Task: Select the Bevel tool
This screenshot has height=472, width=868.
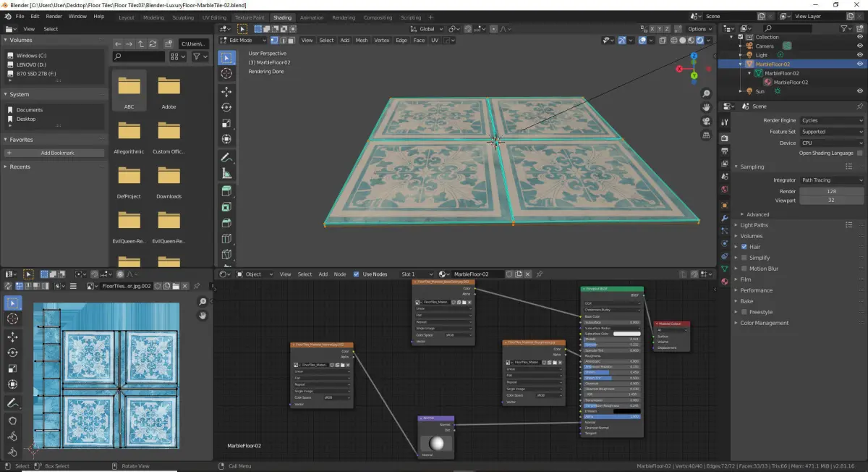Action: pyautogui.click(x=226, y=223)
